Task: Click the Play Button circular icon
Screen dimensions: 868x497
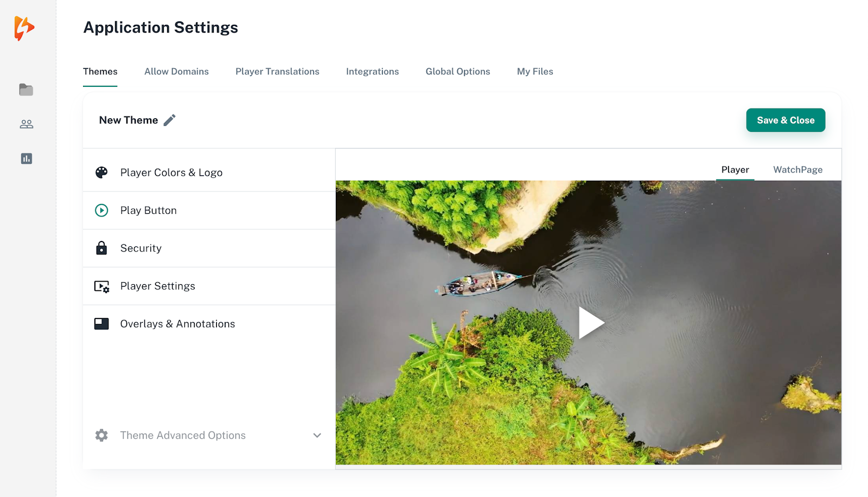Action: [101, 210]
